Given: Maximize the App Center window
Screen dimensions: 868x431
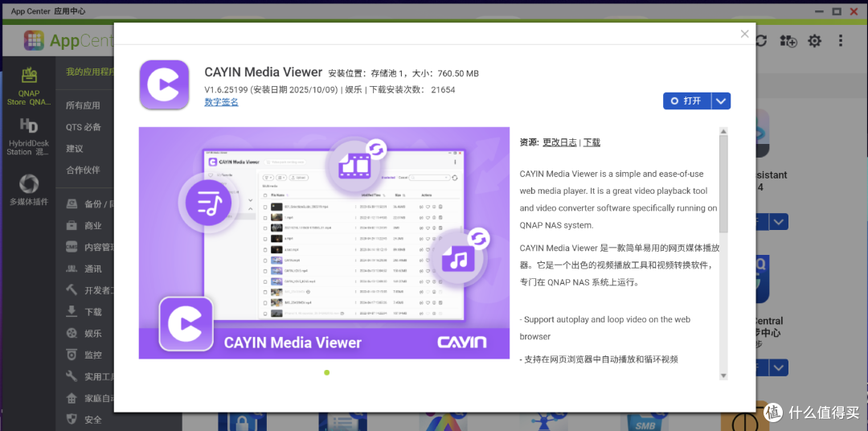Looking at the screenshot, I should (837, 11).
